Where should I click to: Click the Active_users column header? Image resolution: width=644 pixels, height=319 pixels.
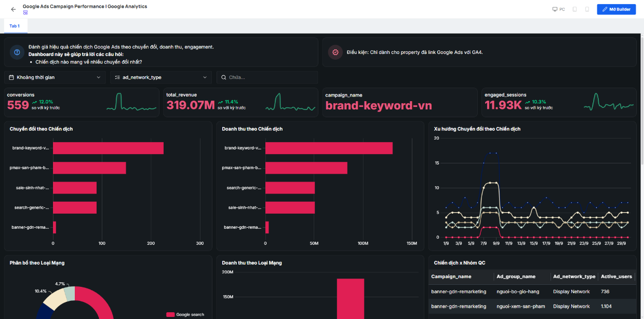(x=616, y=276)
